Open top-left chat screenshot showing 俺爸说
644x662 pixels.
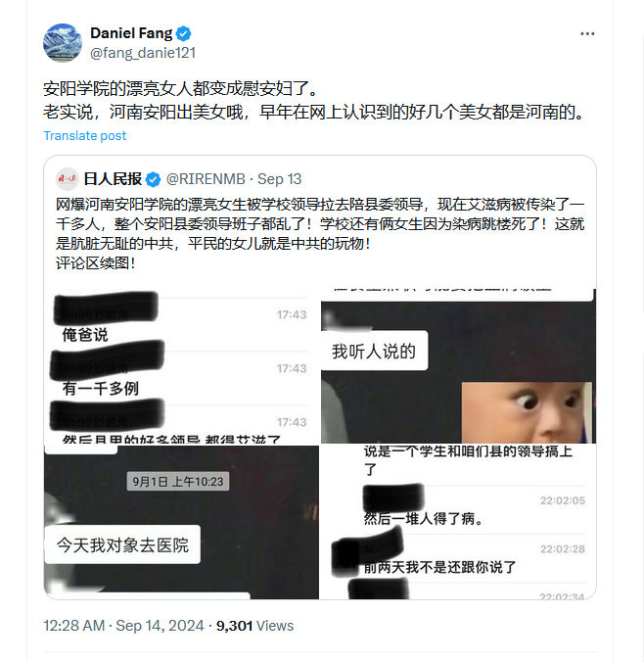pos(181,366)
